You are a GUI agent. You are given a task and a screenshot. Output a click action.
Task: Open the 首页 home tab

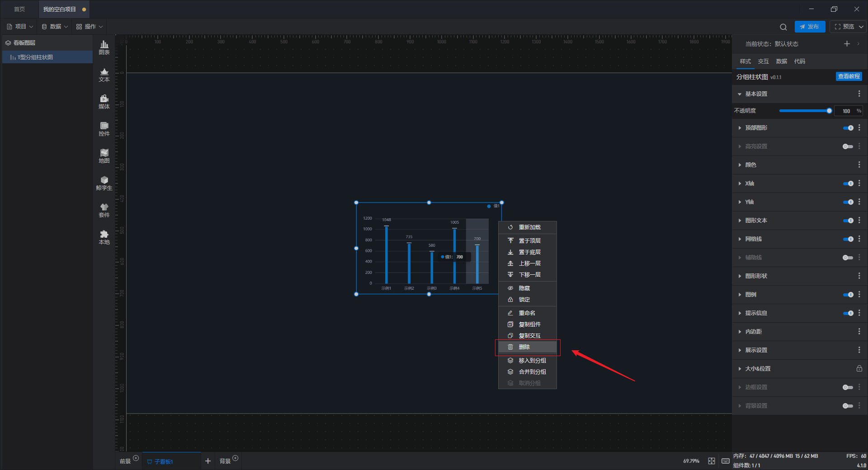click(x=19, y=9)
